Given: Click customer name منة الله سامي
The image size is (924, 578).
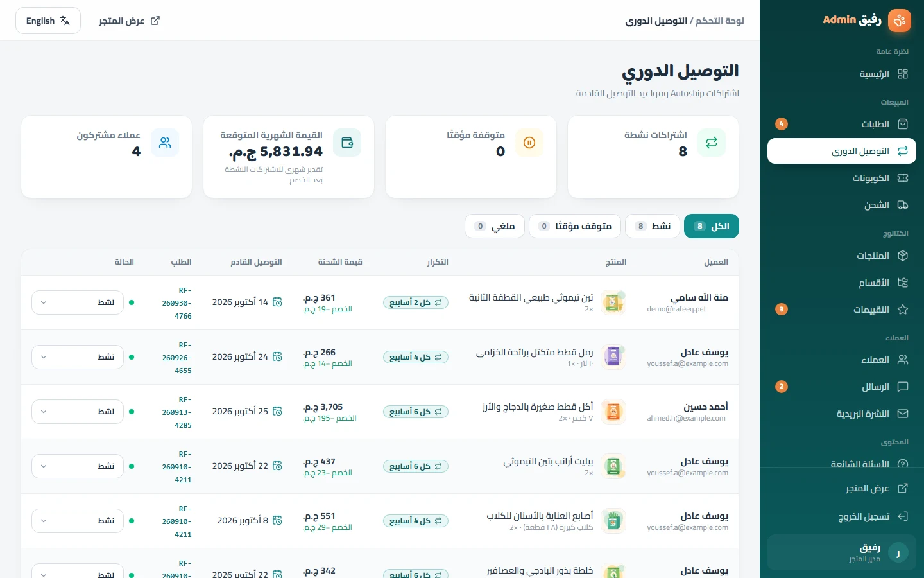Looking at the screenshot, I should (x=699, y=297).
